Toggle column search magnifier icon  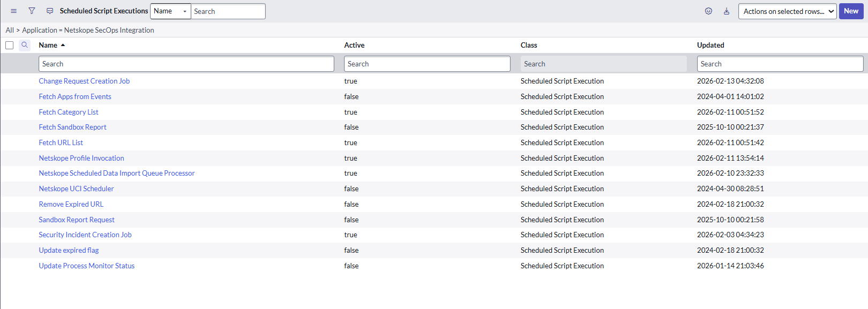[25, 45]
